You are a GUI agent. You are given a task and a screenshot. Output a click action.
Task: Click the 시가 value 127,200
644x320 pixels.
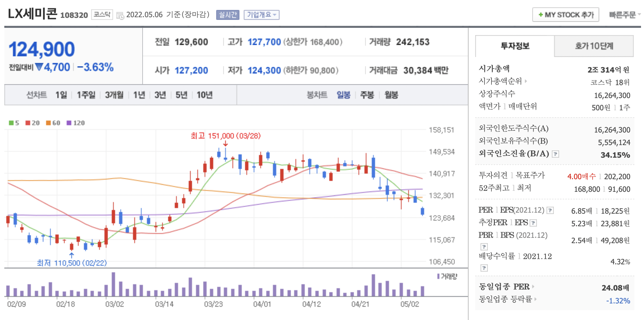(191, 71)
